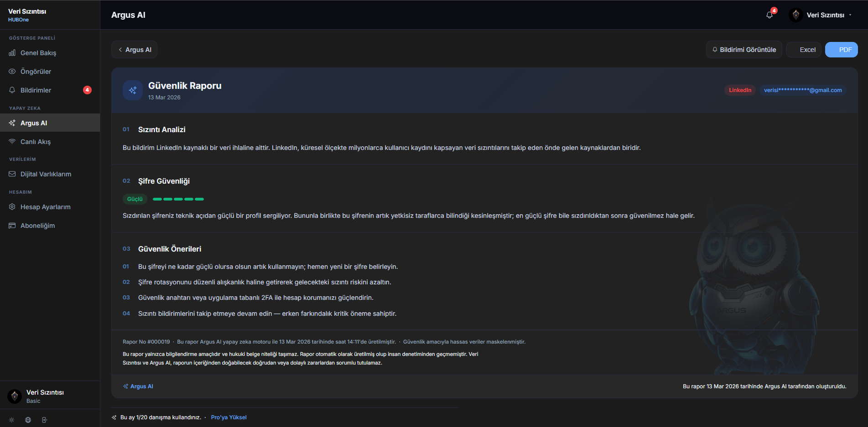The image size is (868, 427).
Task: Click the masked gmail address tag
Action: (x=803, y=90)
